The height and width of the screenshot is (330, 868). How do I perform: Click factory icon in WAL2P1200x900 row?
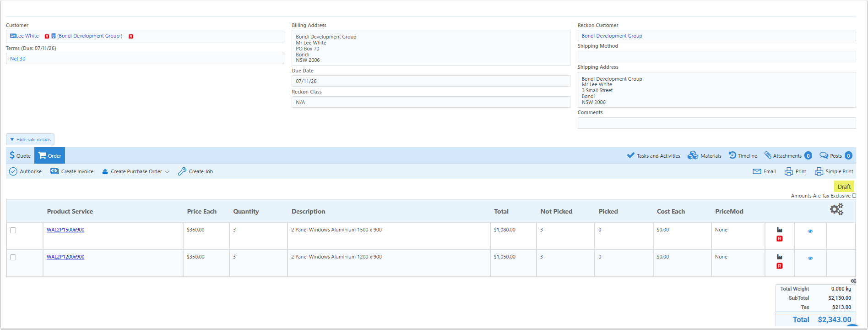[x=780, y=257]
